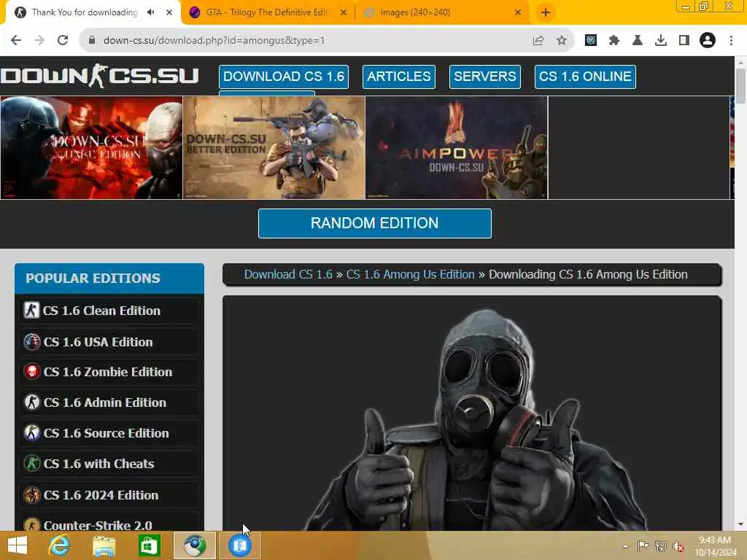Image resolution: width=747 pixels, height=560 pixels.
Task: Close the Thank You for downloading tab
Action: coord(169,12)
